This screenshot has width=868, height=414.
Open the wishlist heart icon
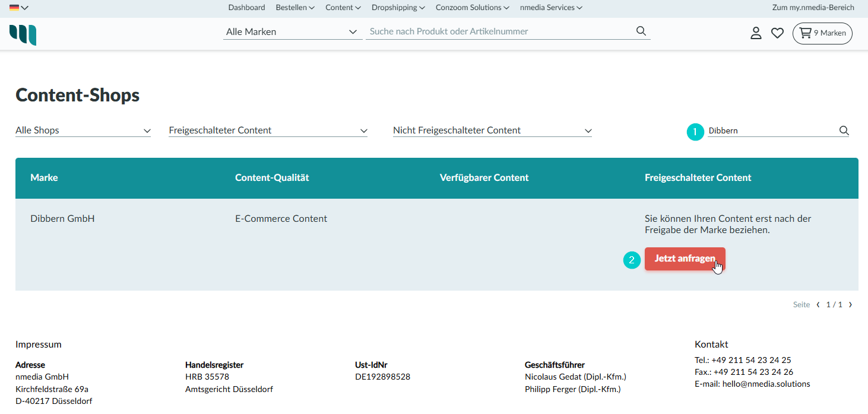[777, 33]
